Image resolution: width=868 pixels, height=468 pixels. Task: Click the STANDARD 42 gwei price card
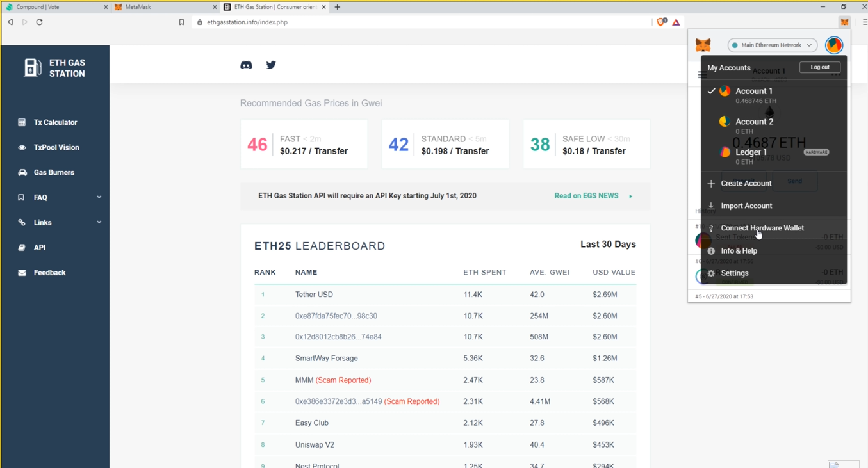coord(445,144)
